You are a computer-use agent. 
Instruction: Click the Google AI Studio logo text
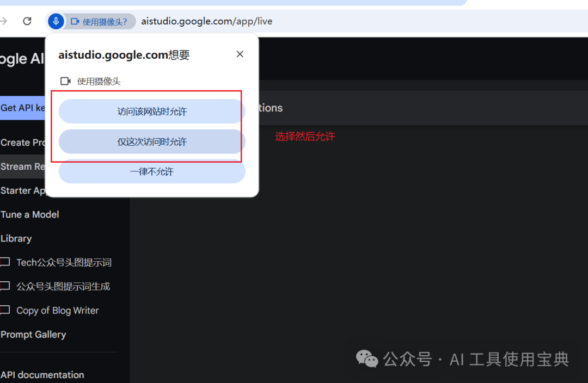click(22, 59)
